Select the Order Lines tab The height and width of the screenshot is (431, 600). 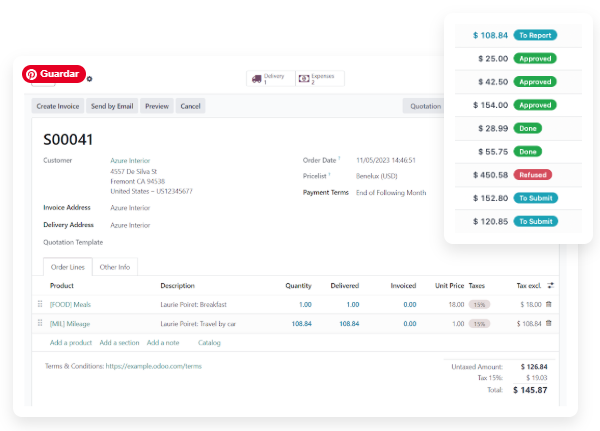pyautogui.click(x=68, y=267)
